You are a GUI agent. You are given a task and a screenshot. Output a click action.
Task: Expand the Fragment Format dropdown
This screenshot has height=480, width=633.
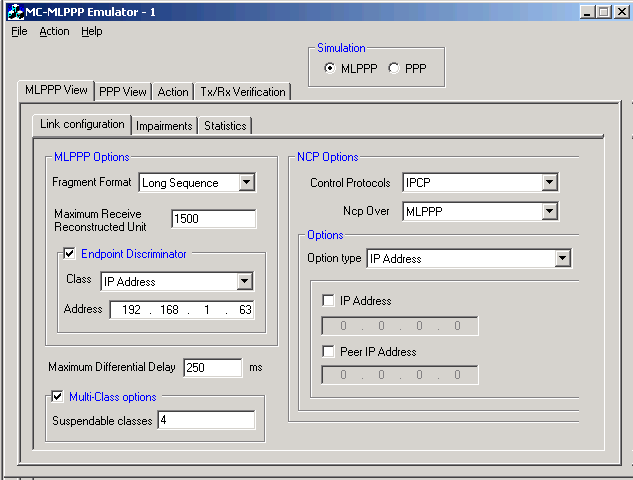click(x=246, y=182)
